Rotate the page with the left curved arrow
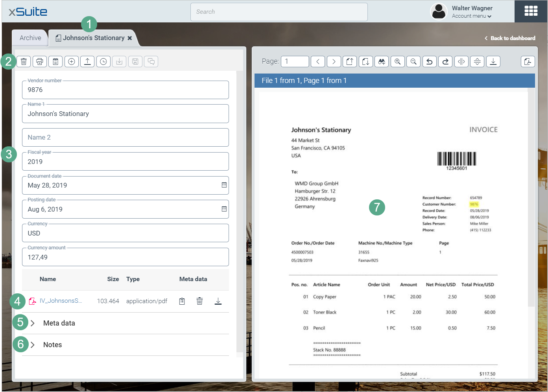548x392 pixels. pyautogui.click(x=430, y=62)
